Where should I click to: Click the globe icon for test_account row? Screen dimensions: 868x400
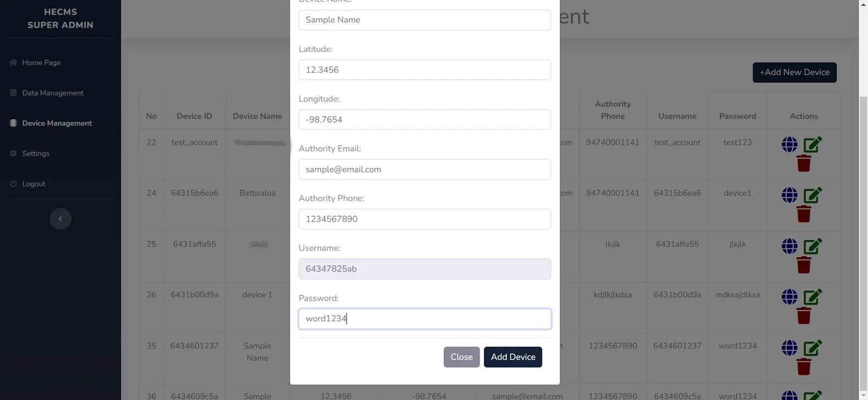[x=789, y=144]
